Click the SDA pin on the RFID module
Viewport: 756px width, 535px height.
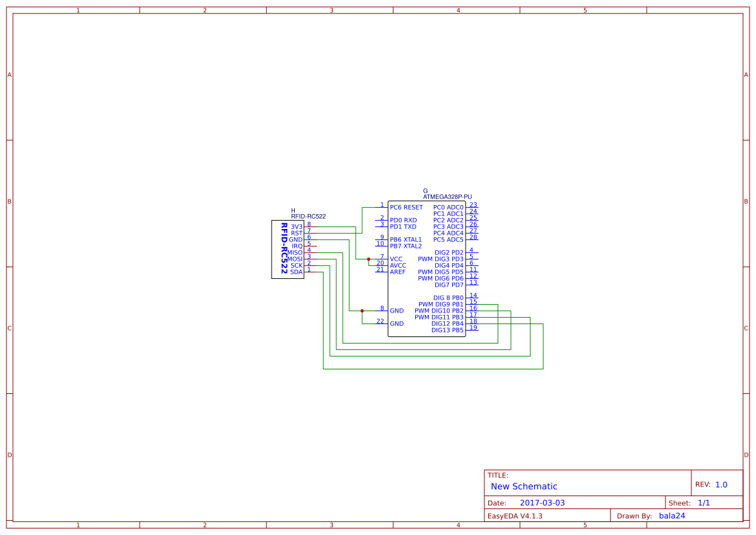tap(296, 272)
